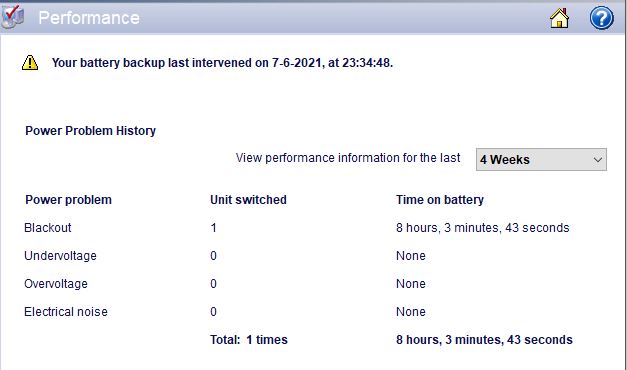This screenshot has width=627, height=370.
Task: Click the yellow warning triangle icon
Action: [30, 63]
